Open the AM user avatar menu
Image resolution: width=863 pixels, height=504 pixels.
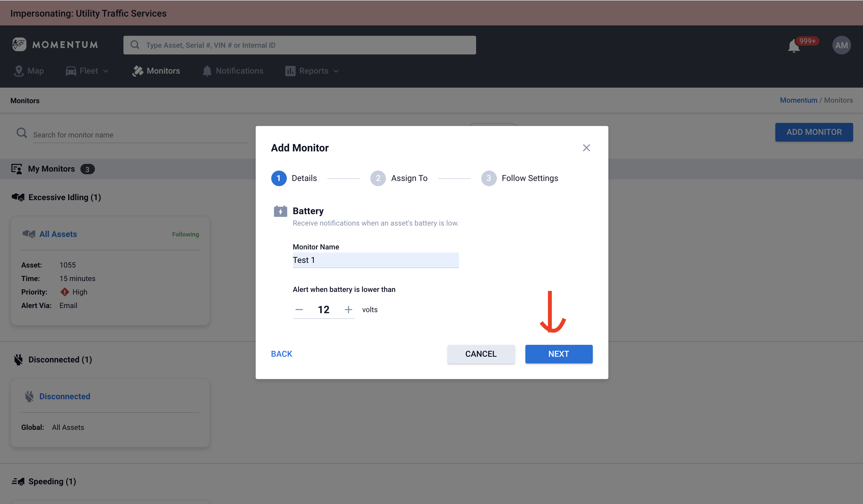(841, 45)
